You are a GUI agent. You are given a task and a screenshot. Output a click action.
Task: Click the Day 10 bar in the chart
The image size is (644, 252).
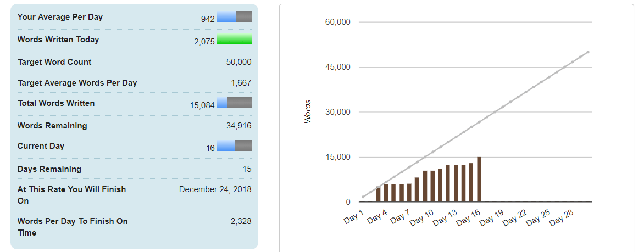pos(432,187)
